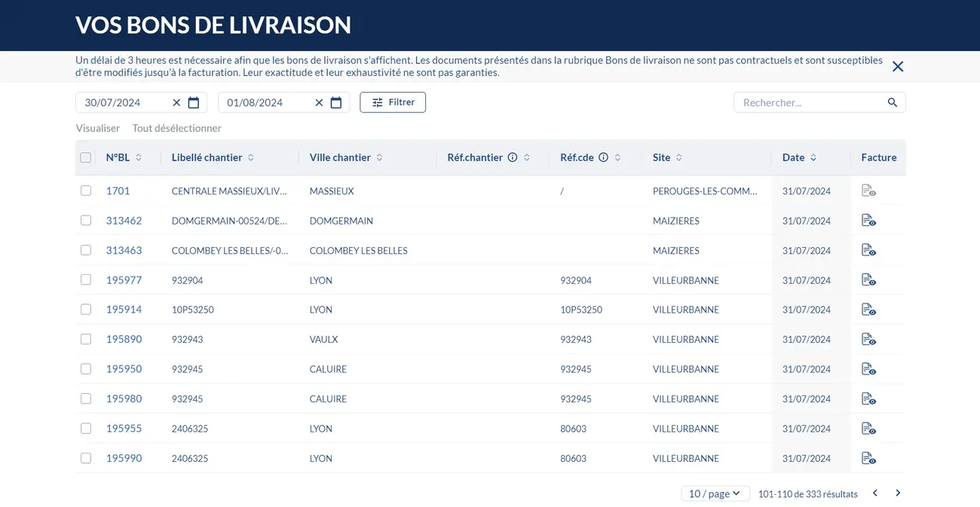
Task: Check the row for BL 195977
Action: click(86, 279)
